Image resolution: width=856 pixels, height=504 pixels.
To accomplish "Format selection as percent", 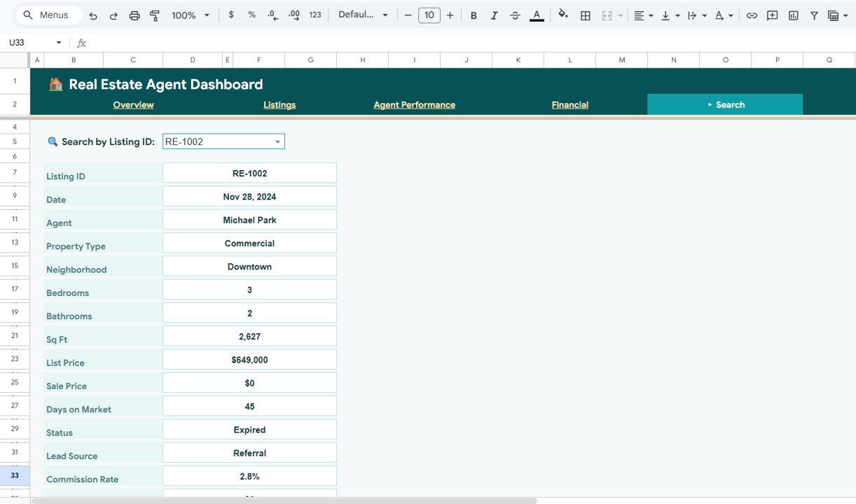I will 251,14.
